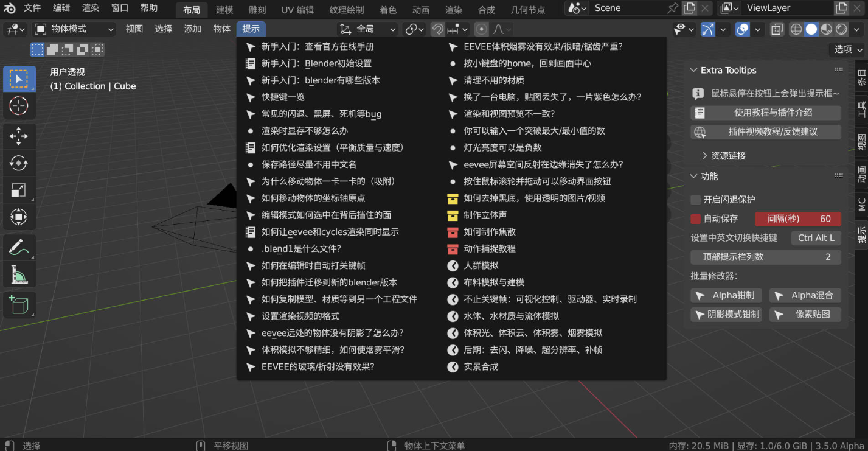Click the Blender logo icon
Image resolution: width=868 pixels, height=451 pixels.
tap(9, 9)
